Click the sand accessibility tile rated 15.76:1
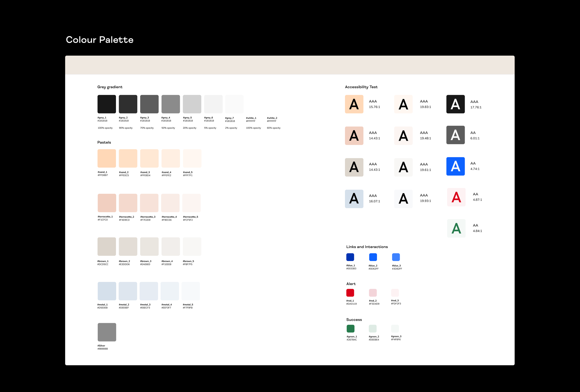Image resolution: width=580 pixels, height=392 pixels. [354, 104]
